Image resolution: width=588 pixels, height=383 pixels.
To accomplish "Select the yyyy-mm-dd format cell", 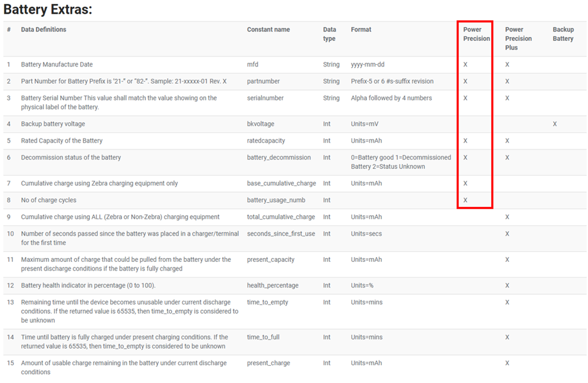I will (x=367, y=64).
